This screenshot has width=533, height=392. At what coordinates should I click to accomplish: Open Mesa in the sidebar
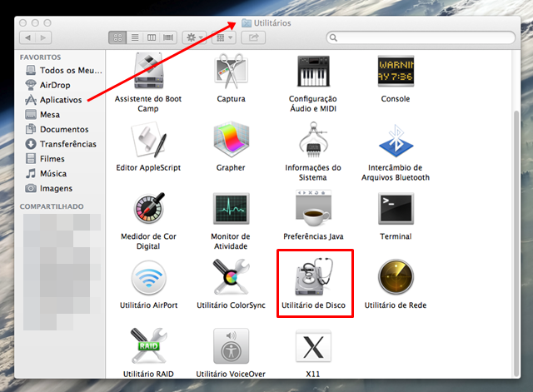tap(42, 115)
